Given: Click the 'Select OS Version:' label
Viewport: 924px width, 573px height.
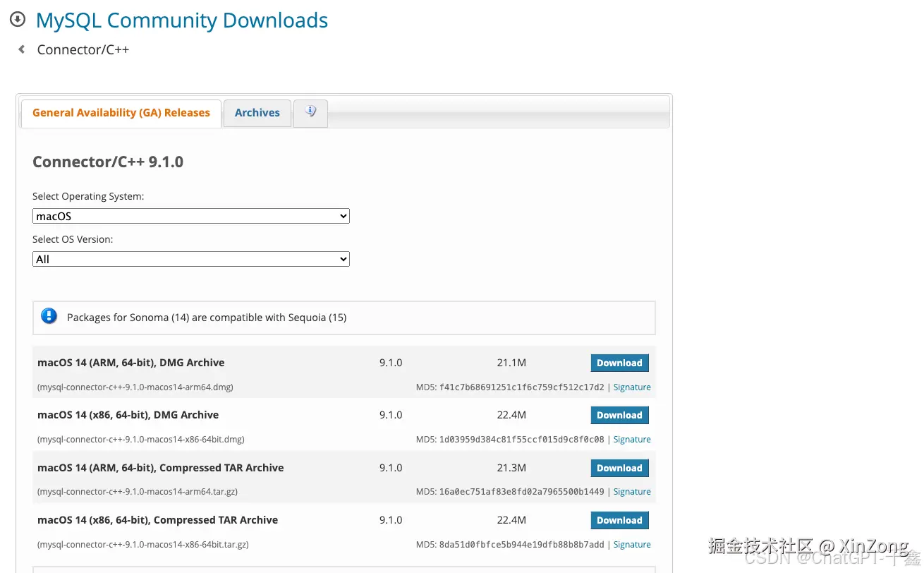Looking at the screenshot, I should (73, 239).
